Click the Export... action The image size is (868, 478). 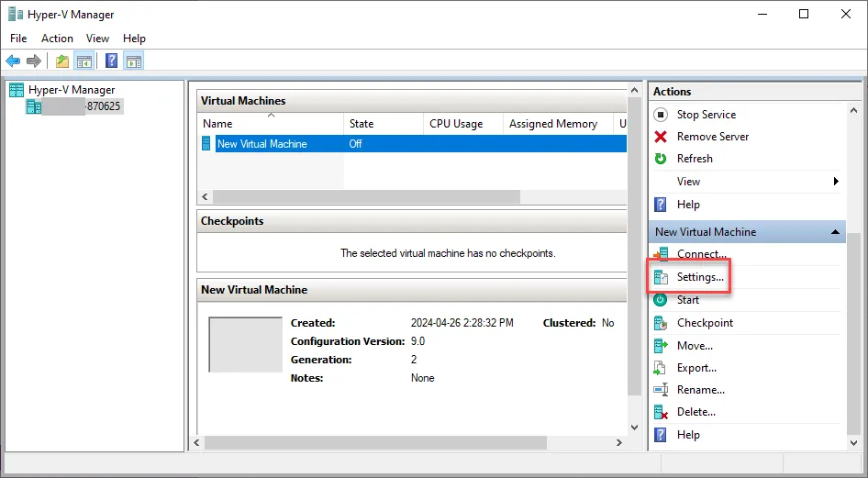696,368
